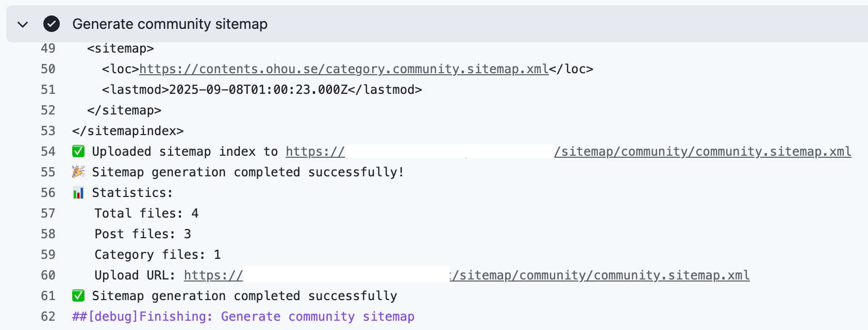Screen dimensions: 868x330
Task: Select log line number 62
Action: coord(48,317)
